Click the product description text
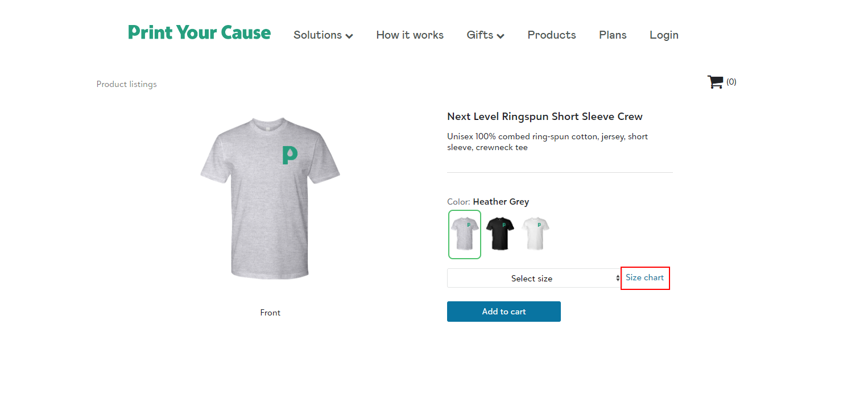This screenshot has height=415, width=868. tap(547, 142)
